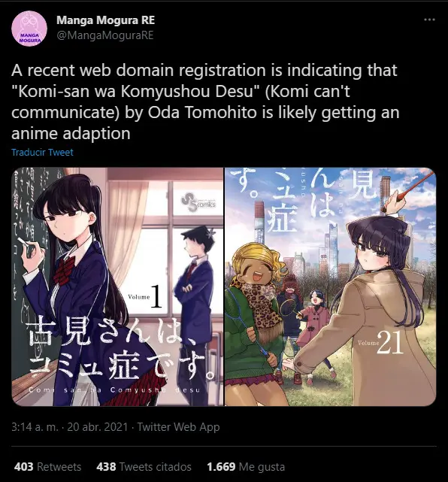448x482 pixels.
Task: Click the Manga Mogura RE display name
Action: point(105,20)
